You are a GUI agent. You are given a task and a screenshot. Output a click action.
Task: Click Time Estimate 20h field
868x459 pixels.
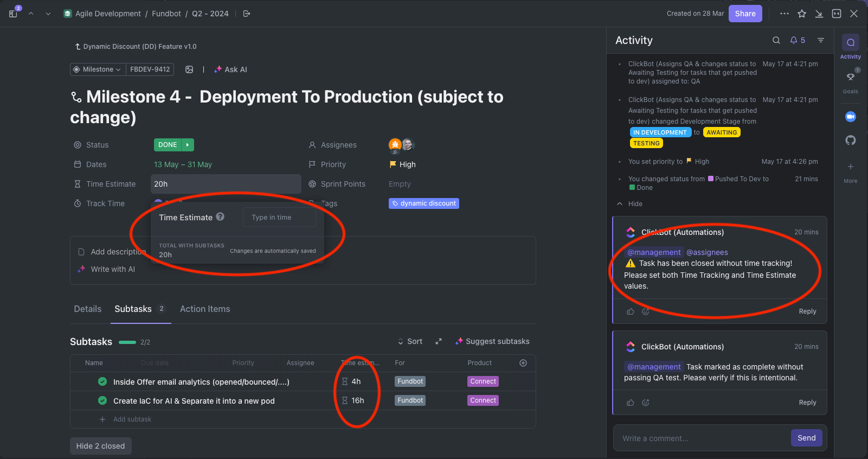(x=226, y=184)
